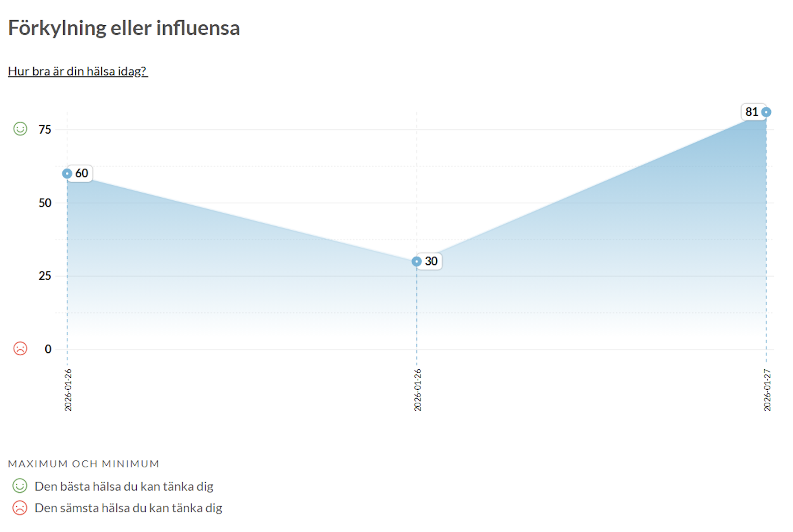
Task: Click the green smiley icon beside 75
Action: coord(20,129)
